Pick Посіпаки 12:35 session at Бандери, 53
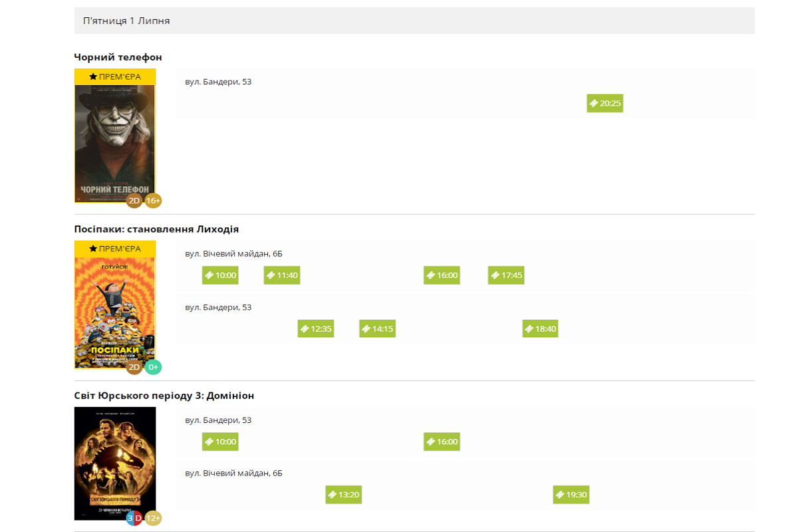The width and height of the screenshot is (798, 532). pos(316,329)
